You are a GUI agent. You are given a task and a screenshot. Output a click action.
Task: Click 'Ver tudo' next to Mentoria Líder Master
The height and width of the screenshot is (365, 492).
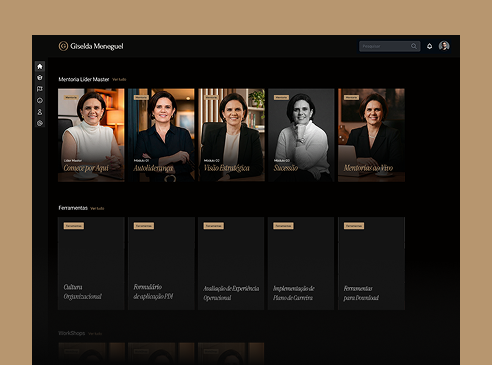pyautogui.click(x=119, y=79)
